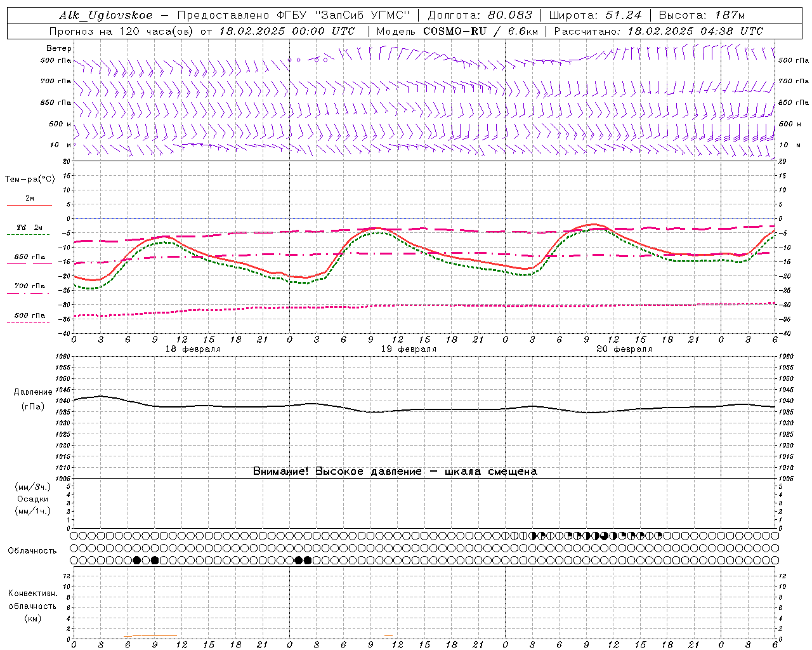Click the 2м solid line legend sample
812x650 pixels.
click(x=29, y=205)
